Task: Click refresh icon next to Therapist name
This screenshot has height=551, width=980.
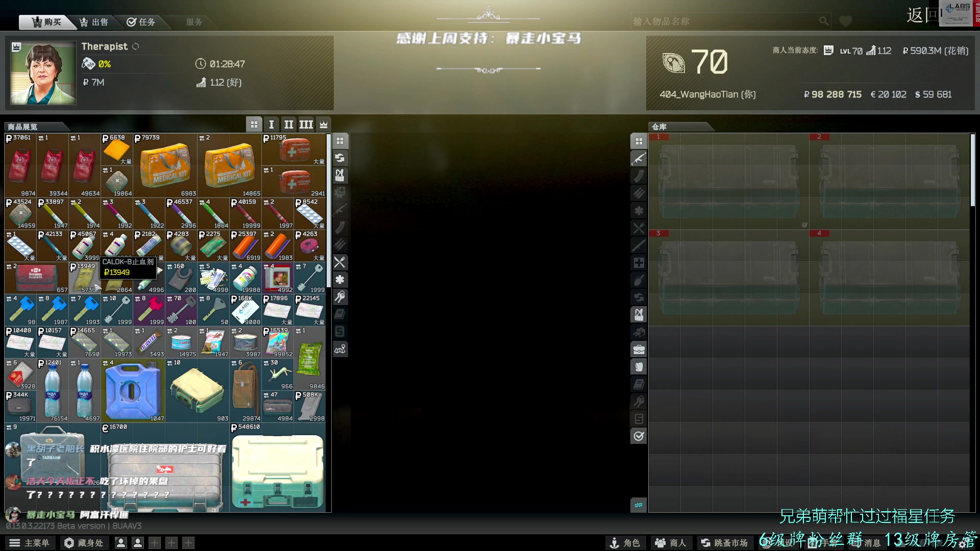Action: 135,46
